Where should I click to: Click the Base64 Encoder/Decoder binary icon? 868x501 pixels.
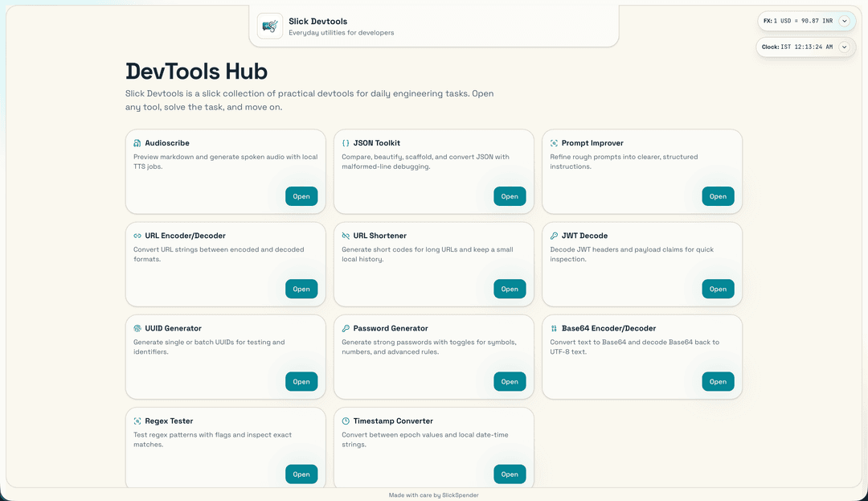coord(552,328)
